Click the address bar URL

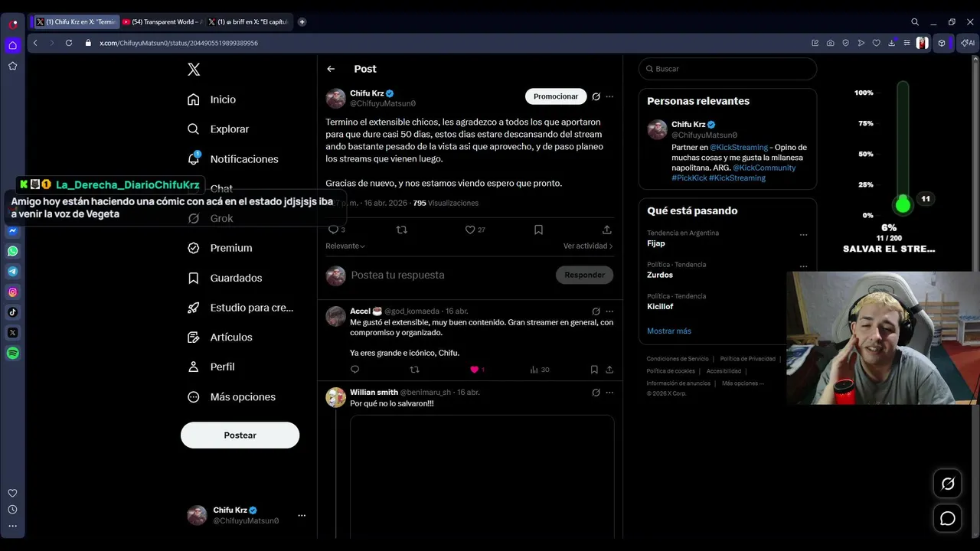(179, 44)
